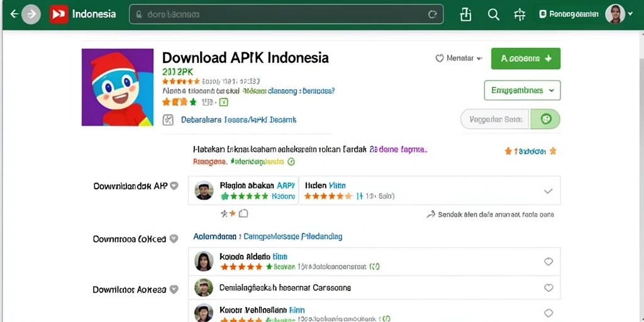Click the red Rtaogene text
The image size is (644, 322).
click(x=210, y=162)
